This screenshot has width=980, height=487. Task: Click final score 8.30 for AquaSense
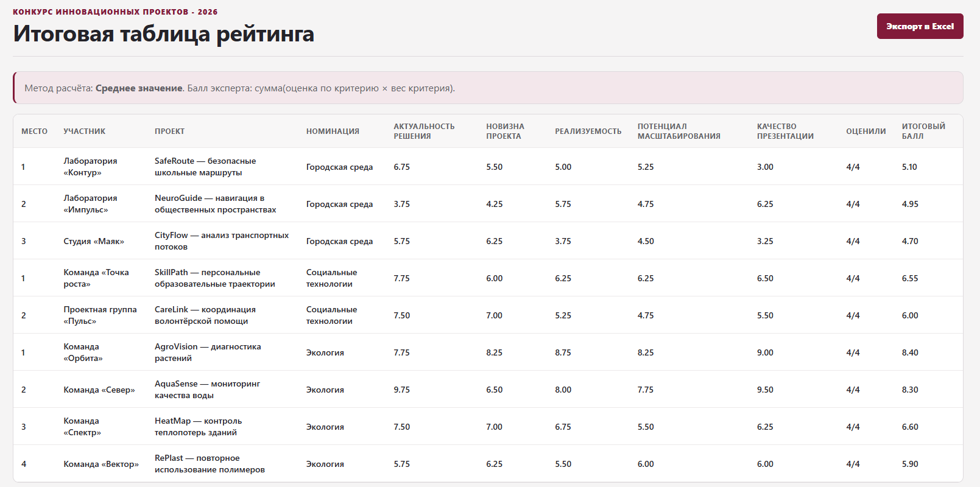point(910,390)
